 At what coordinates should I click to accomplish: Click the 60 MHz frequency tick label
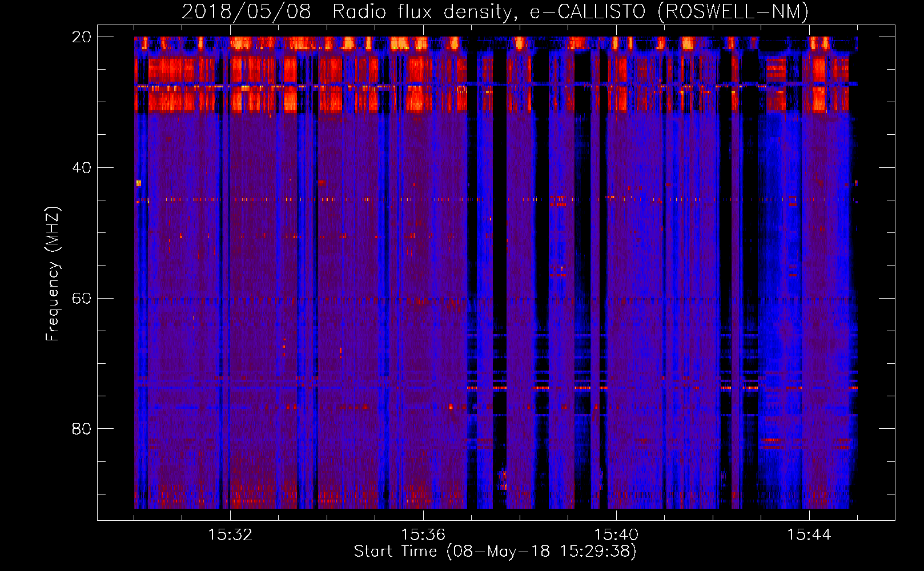[82, 299]
